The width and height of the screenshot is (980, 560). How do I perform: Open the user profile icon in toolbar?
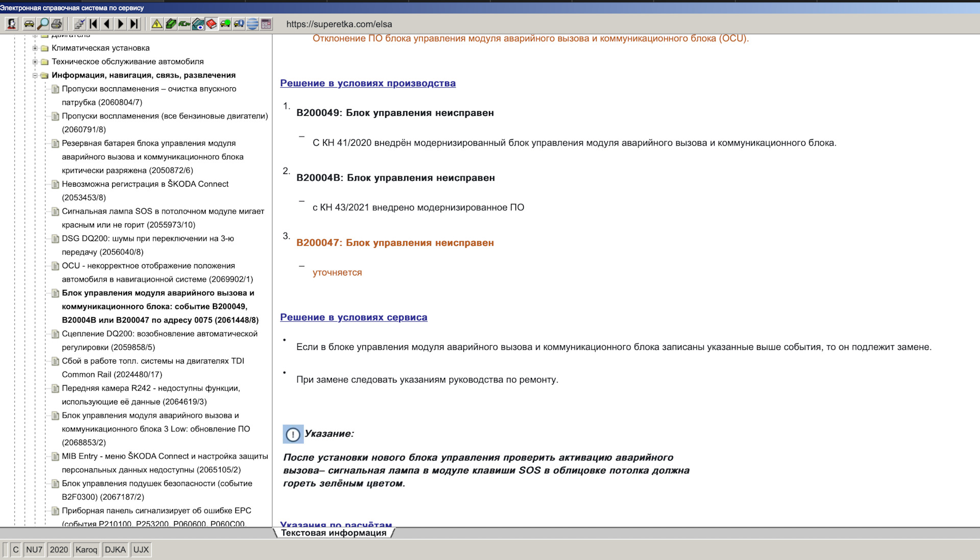click(12, 23)
